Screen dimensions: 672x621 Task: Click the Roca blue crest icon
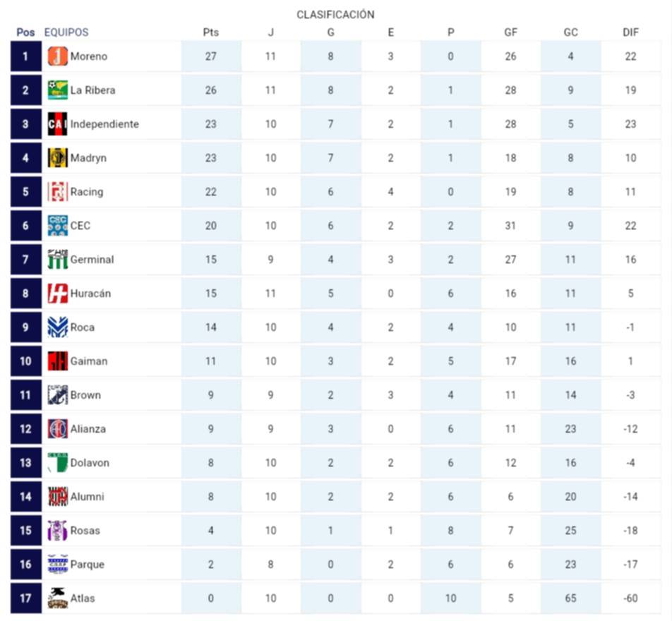57,327
